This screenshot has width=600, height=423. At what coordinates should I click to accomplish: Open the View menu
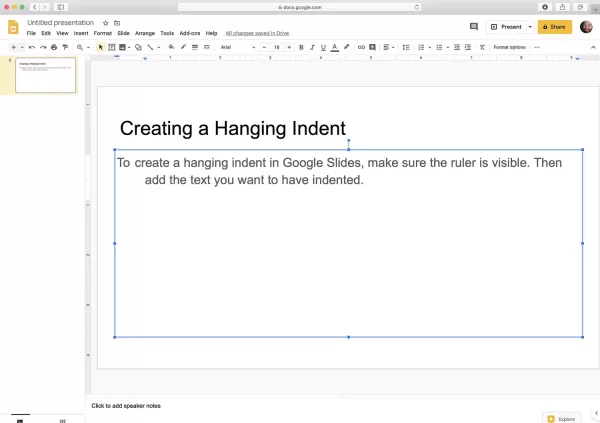click(x=62, y=33)
